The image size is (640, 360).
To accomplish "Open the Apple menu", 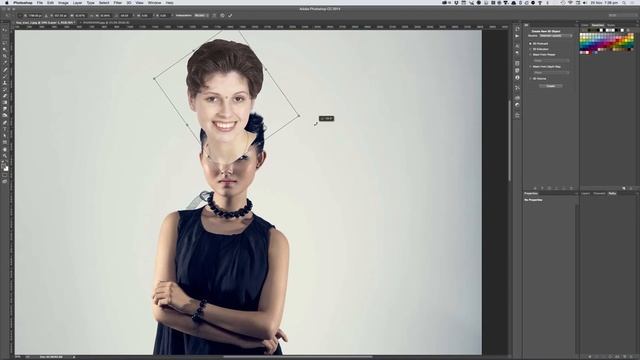I will click(7, 2).
